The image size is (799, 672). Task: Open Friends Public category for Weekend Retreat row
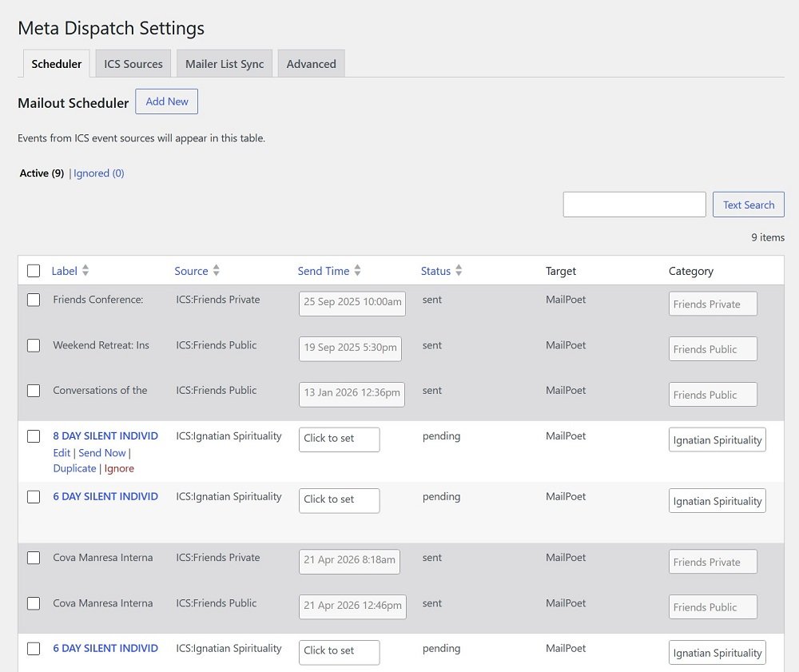tap(713, 349)
